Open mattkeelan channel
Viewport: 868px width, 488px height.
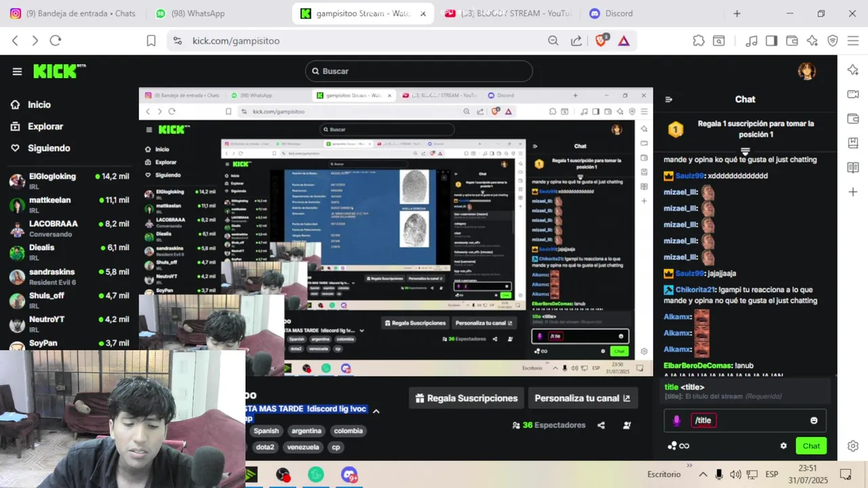coord(69,204)
